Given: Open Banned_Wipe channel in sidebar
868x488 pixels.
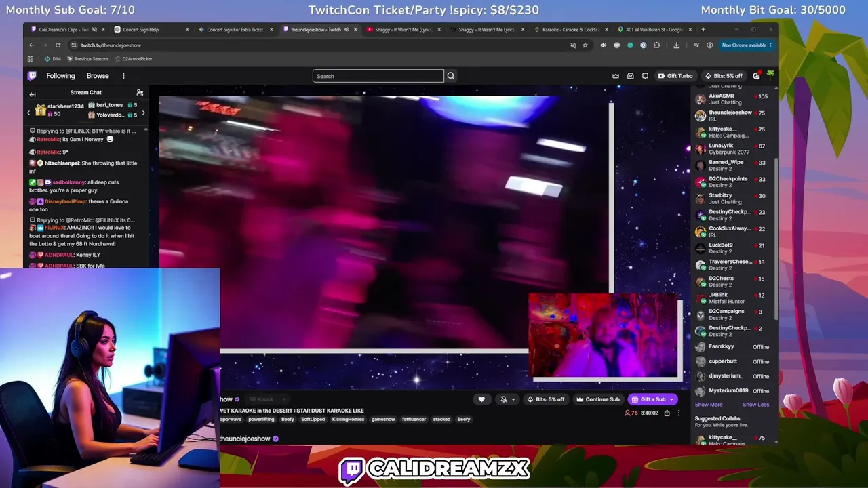Looking at the screenshot, I should point(734,165).
